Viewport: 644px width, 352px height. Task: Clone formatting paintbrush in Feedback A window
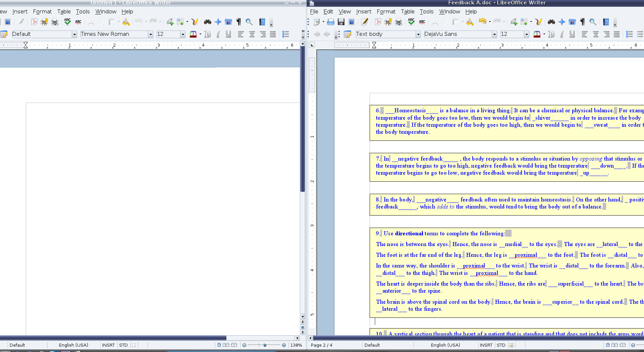(470, 22)
